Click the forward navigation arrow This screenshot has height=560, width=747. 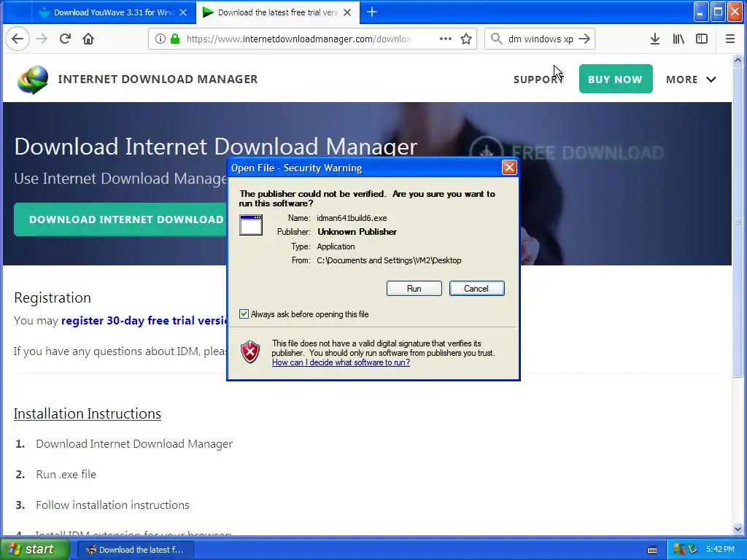pyautogui.click(x=42, y=39)
